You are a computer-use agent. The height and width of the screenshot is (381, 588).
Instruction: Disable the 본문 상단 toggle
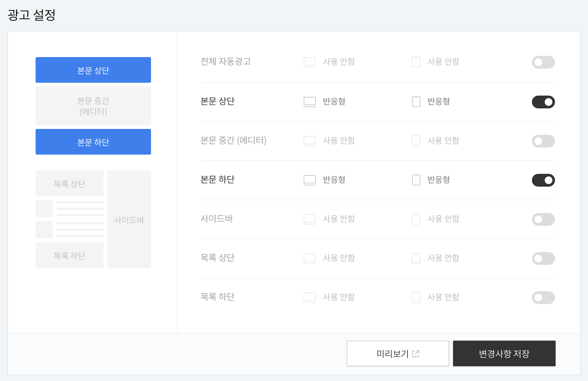coord(543,102)
